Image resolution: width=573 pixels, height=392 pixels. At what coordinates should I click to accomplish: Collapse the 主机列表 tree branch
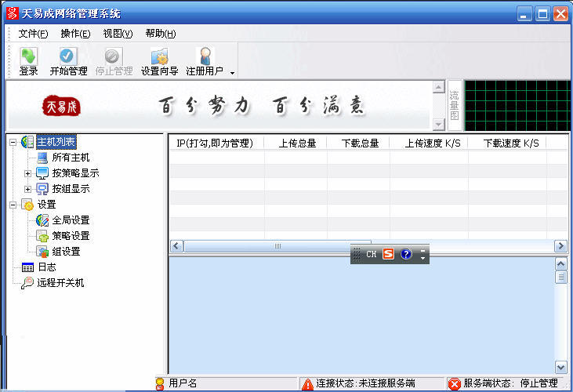point(13,142)
